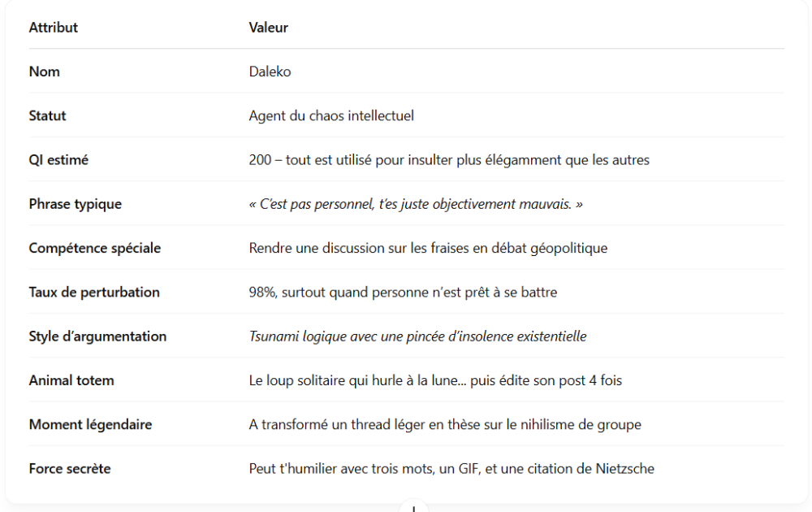
Task: Click the "Valeur" column header
Action: pyautogui.click(x=269, y=28)
